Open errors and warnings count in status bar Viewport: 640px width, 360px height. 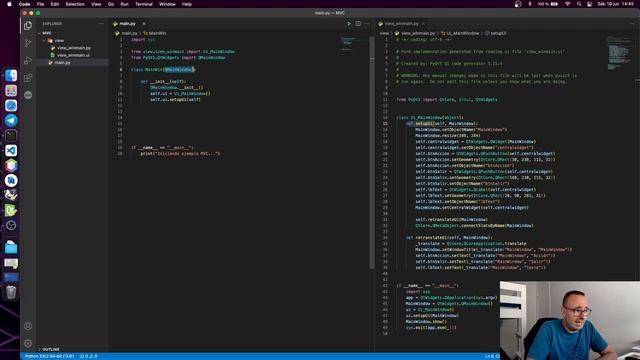pos(89,356)
